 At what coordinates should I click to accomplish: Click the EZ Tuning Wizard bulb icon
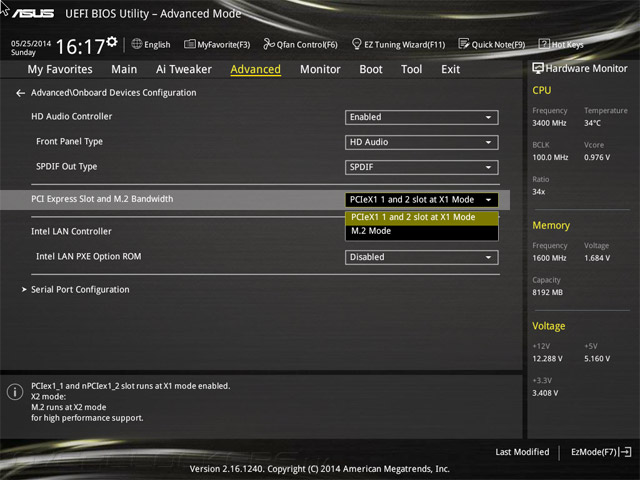tap(356, 44)
